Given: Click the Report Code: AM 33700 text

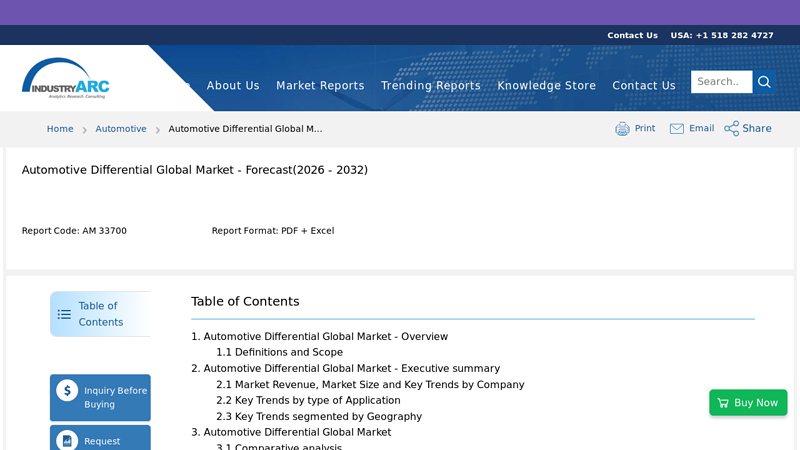Looking at the screenshot, I should click(74, 231).
